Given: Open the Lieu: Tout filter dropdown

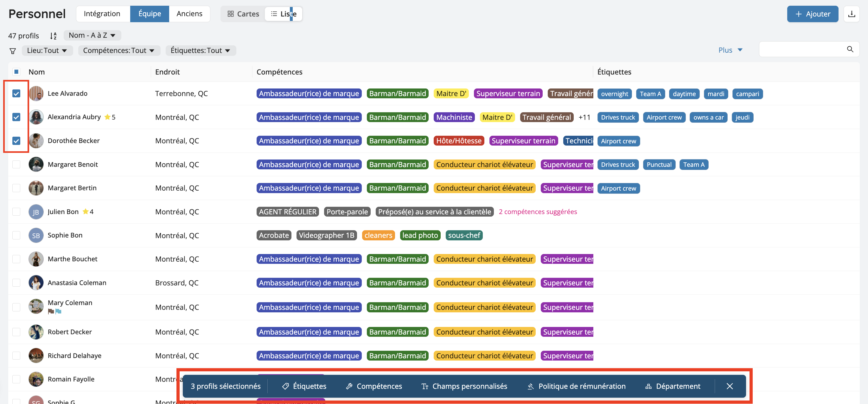Looking at the screenshot, I should coord(47,51).
